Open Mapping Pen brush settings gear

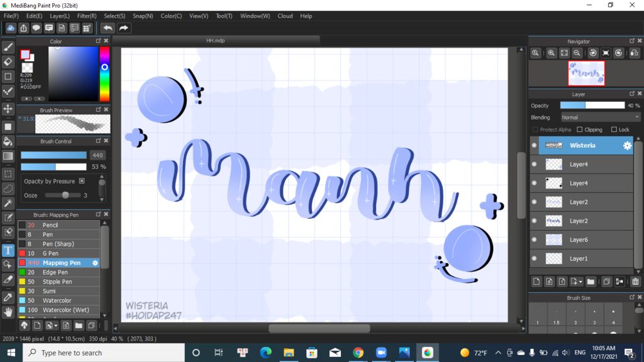pos(96,263)
